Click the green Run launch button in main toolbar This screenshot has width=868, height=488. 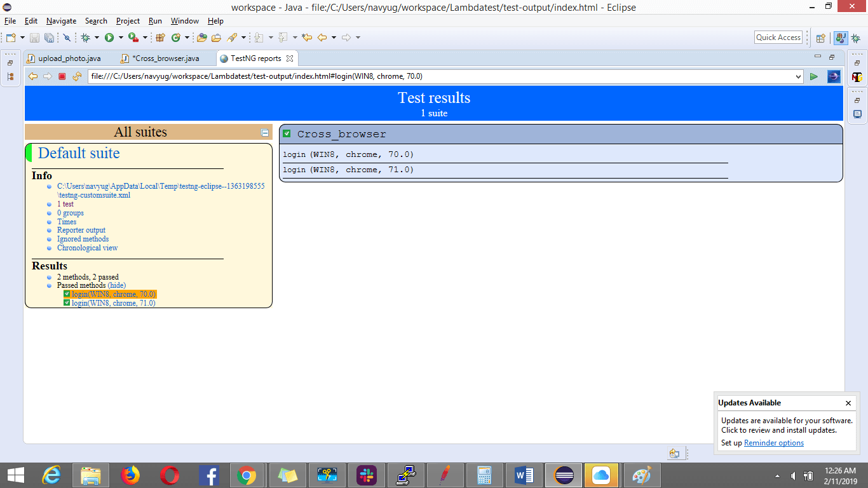click(x=109, y=37)
